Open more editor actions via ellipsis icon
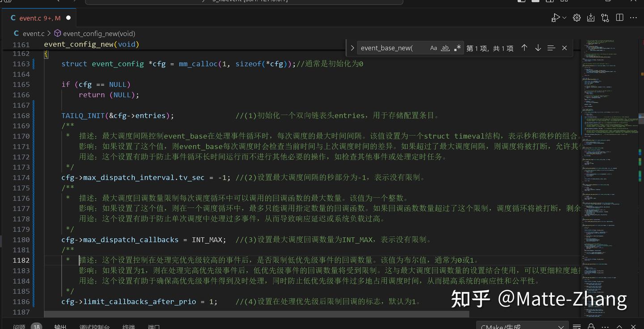 (633, 17)
